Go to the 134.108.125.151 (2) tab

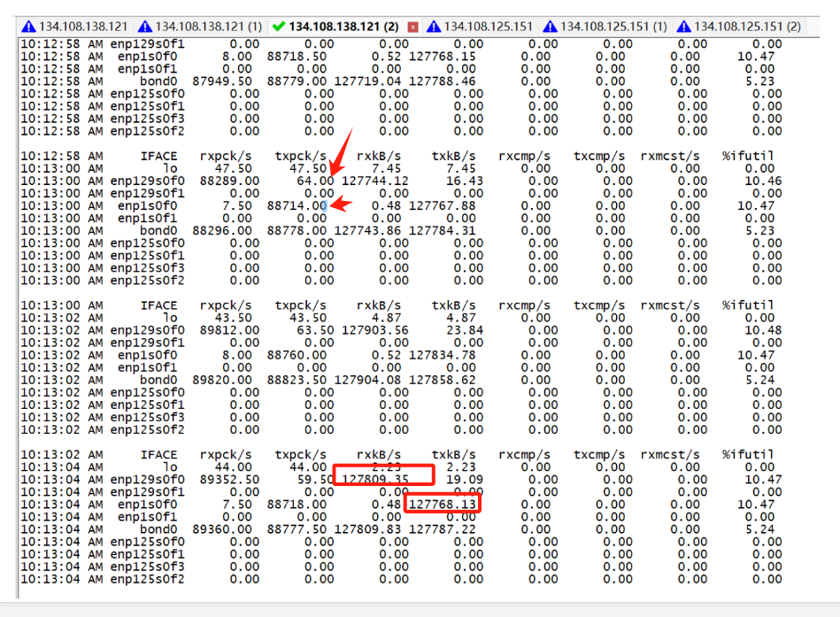[739, 27]
